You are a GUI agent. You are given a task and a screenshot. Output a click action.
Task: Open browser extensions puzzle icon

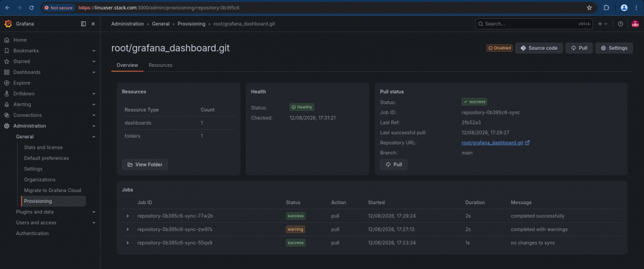pyautogui.click(x=606, y=8)
